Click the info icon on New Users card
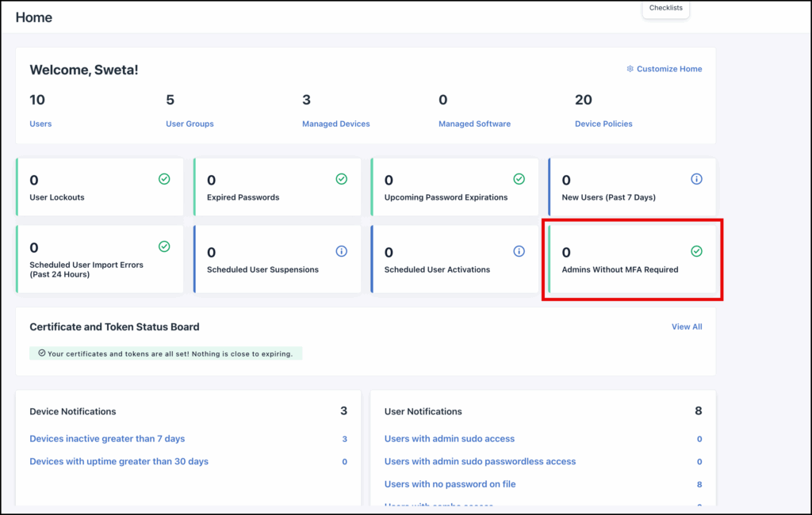Image resolution: width=812 pixels, height=515 pixels. pos(696,179)
